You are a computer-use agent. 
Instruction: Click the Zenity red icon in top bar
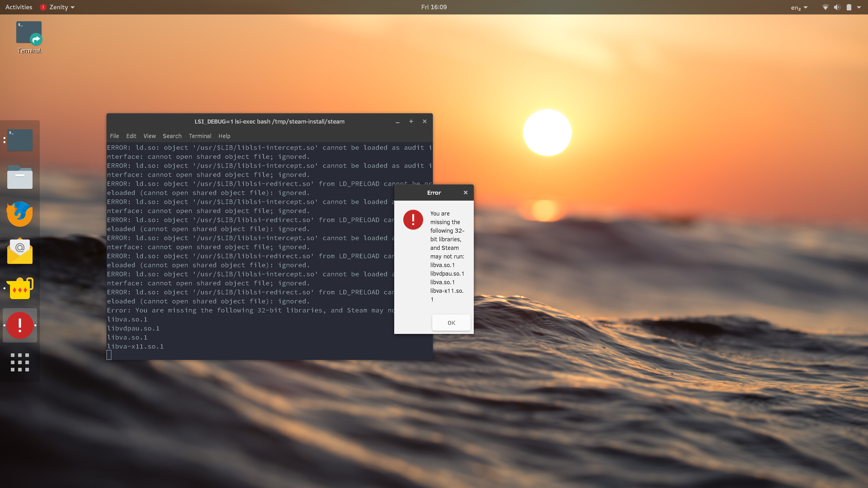(43, 7)
